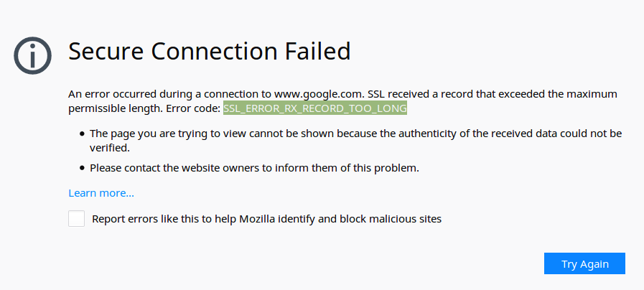Click the bullet dot before "Please contact"
The height and width of the screenshot is (290, 644).
83,169
